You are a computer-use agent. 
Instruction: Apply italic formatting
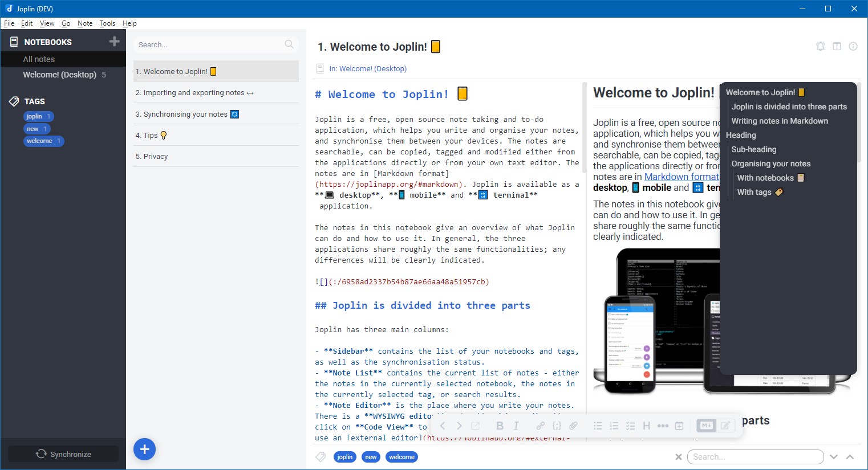click(516, 426)
